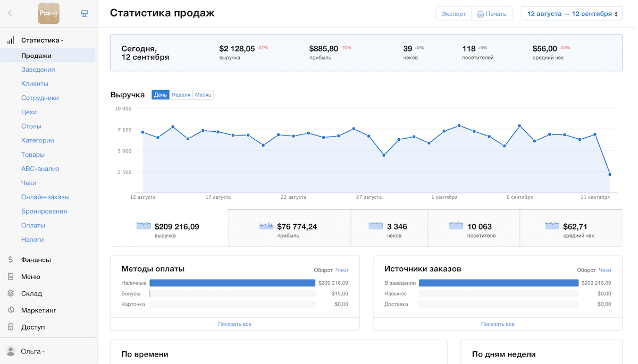Click the Statistics bar chart icon
Image resolution: width=638 pixels, height=364 pixels.
pos(10,40)
